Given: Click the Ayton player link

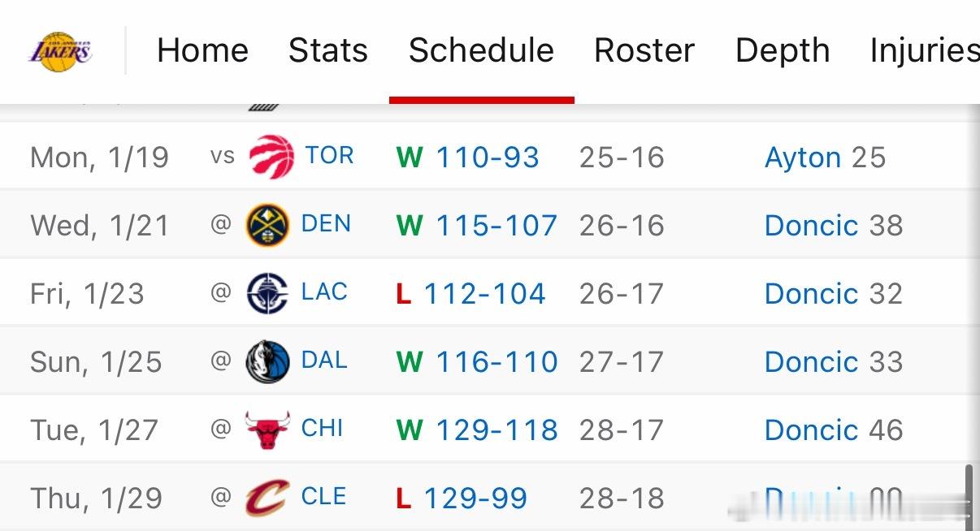Looking at the screenshot, I should (803, 158).
